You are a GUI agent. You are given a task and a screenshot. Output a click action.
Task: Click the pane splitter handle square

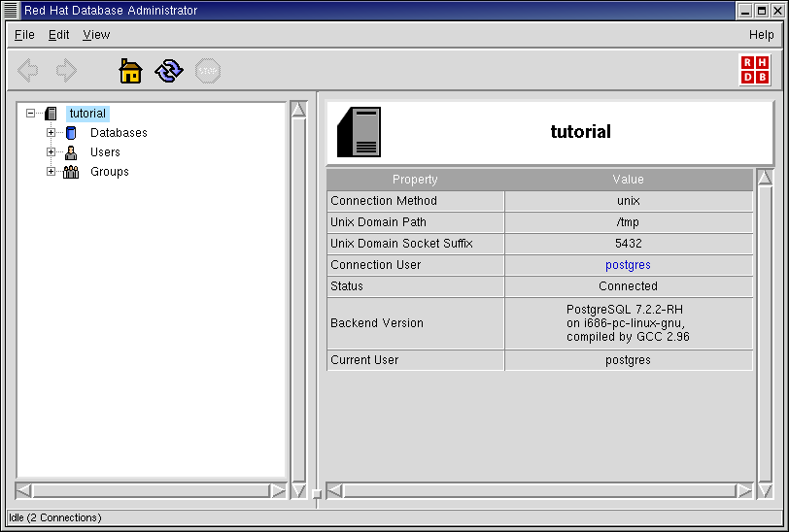(x=317, y=494)
